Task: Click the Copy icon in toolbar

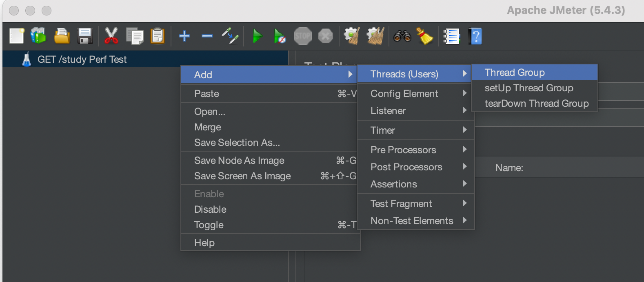Action: 134,36
